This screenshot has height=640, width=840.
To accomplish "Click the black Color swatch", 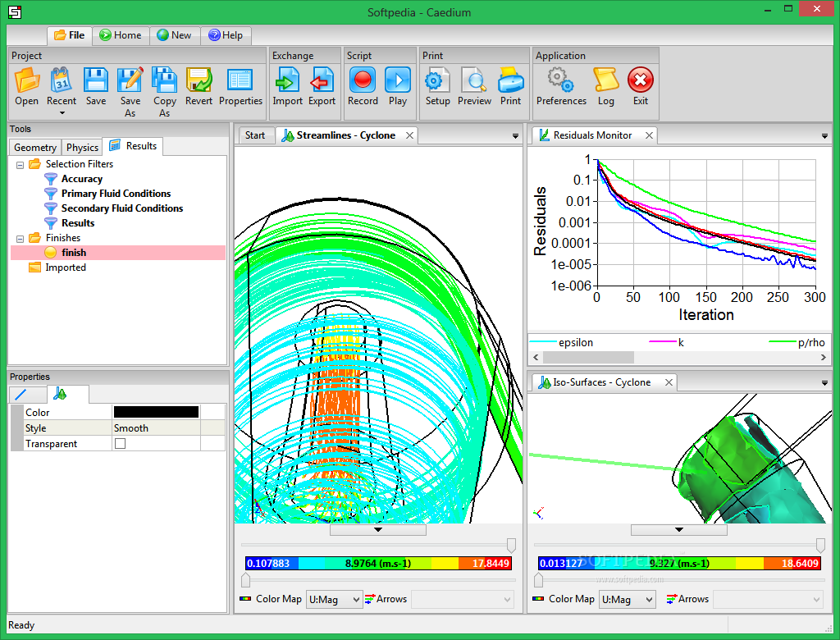I will click(x=156, y=412).
